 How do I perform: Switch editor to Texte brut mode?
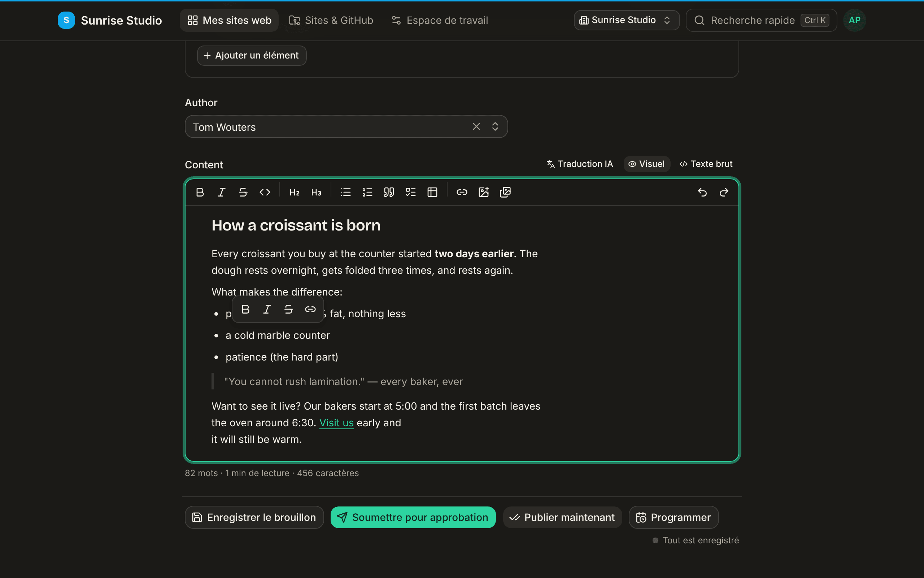pyautogui.click(x=706, y=164)
